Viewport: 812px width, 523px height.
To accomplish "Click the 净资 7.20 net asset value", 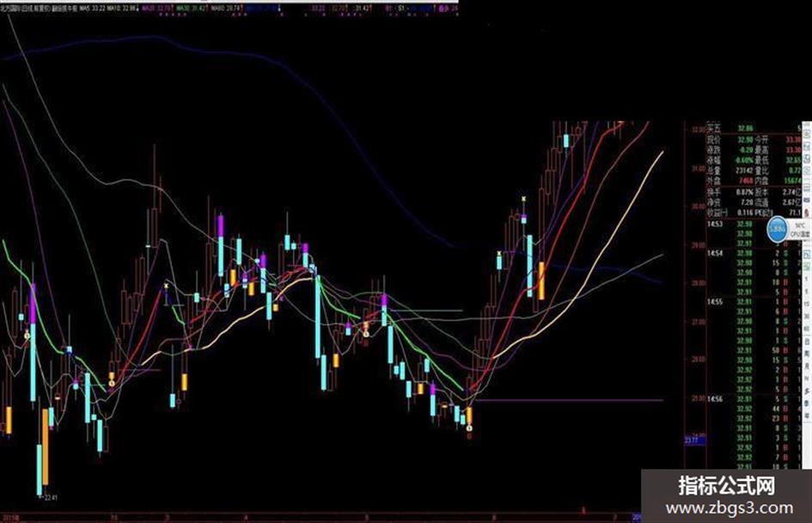I will click(746, 203).
